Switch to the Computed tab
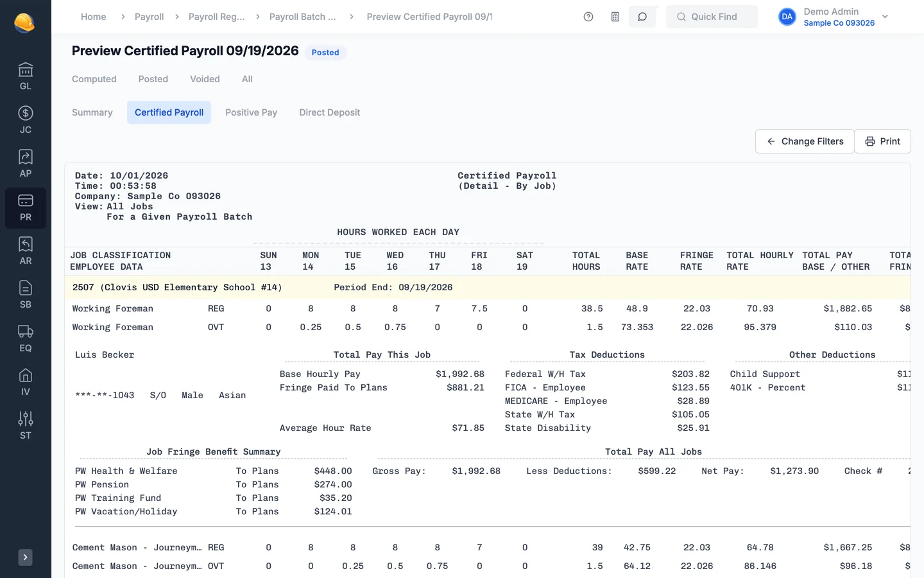 pyautogui.click(x=94, y=79)
